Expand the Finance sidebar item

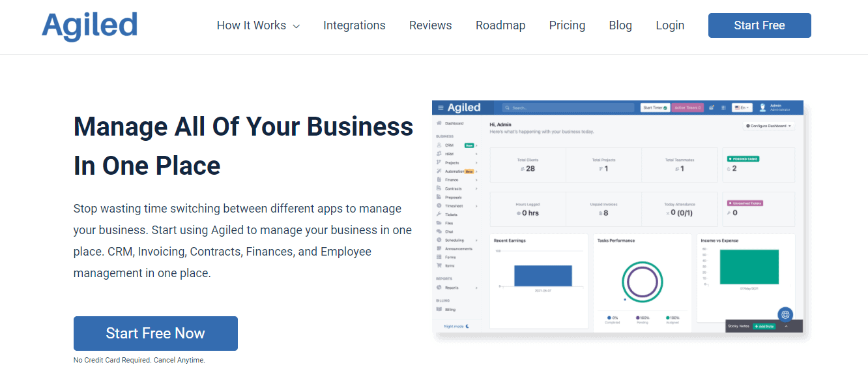click(x=456, y=180)
